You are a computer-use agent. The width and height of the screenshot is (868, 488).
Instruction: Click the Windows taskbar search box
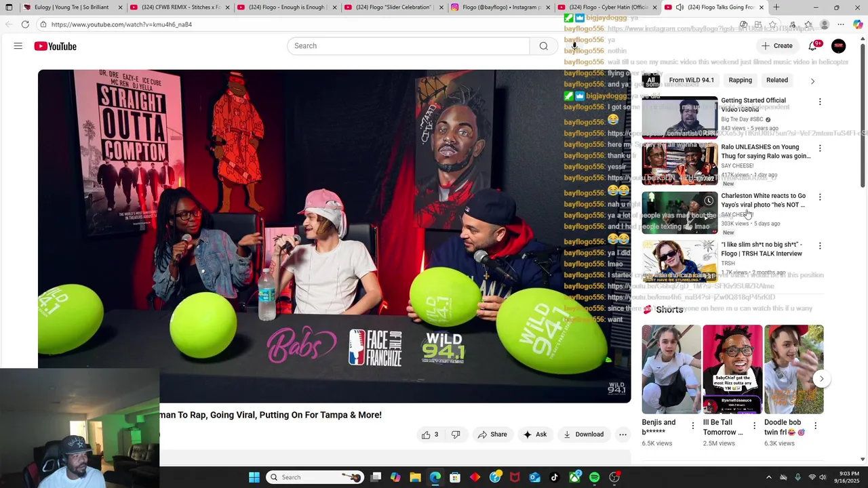[x=315, y=477]
